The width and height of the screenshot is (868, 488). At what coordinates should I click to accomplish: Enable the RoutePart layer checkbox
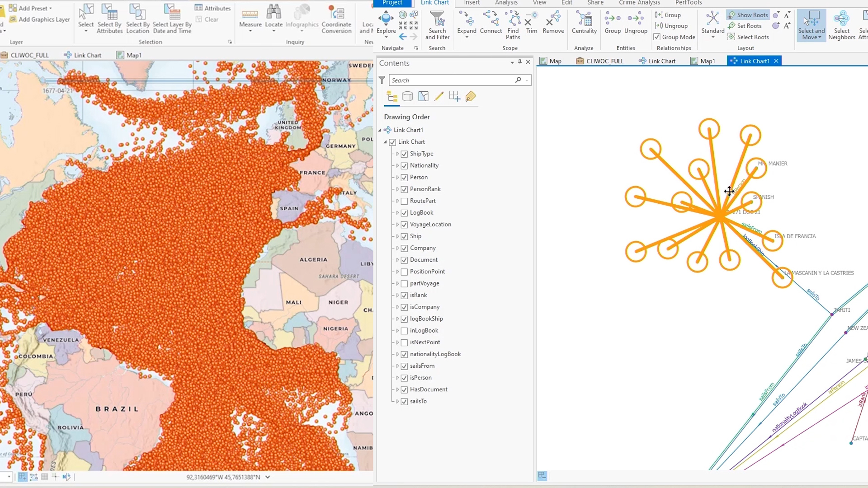pyautogui.click(x=404, y=201)
